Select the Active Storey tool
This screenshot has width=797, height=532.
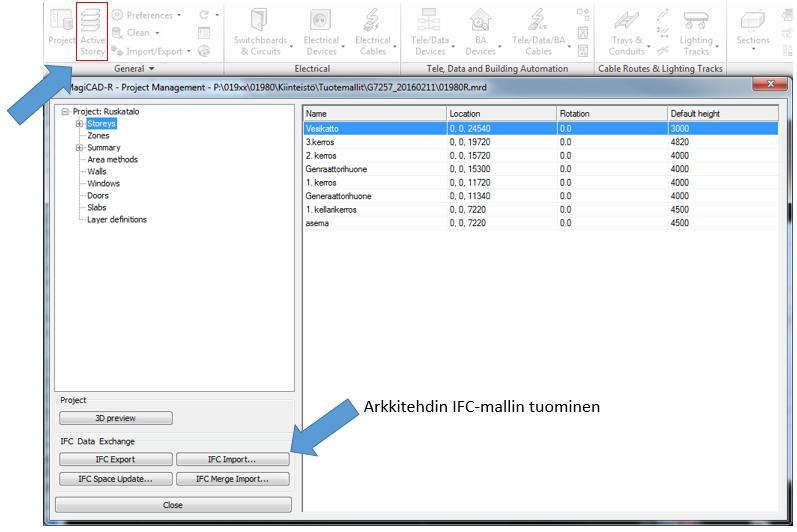(x=92, y=32)
